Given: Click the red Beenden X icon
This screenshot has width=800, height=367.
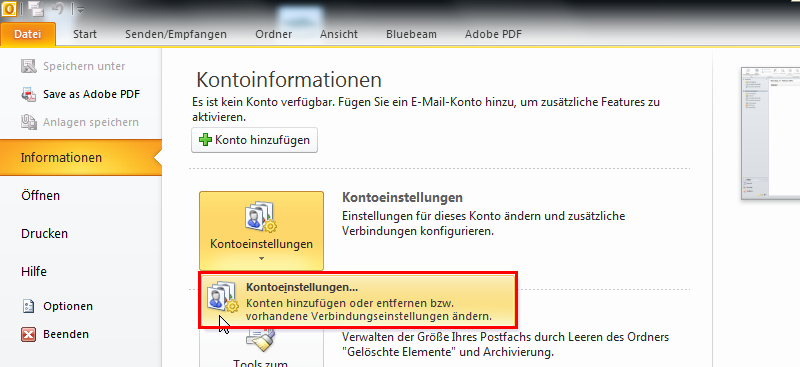Looking at the screenshot, I should coord(29,334).
